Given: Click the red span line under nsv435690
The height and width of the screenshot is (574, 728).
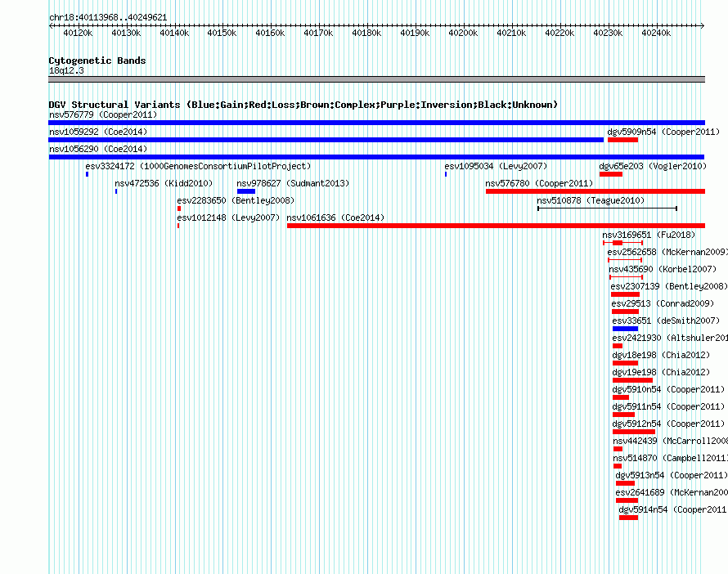Looking at the screenshot, I should point(626,277).
